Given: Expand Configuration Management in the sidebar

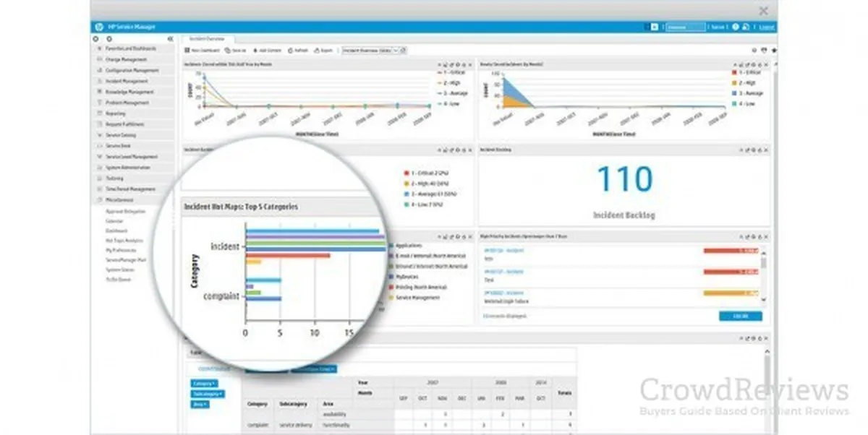Looking at the screenshot, I should click(x=135, y=70).
